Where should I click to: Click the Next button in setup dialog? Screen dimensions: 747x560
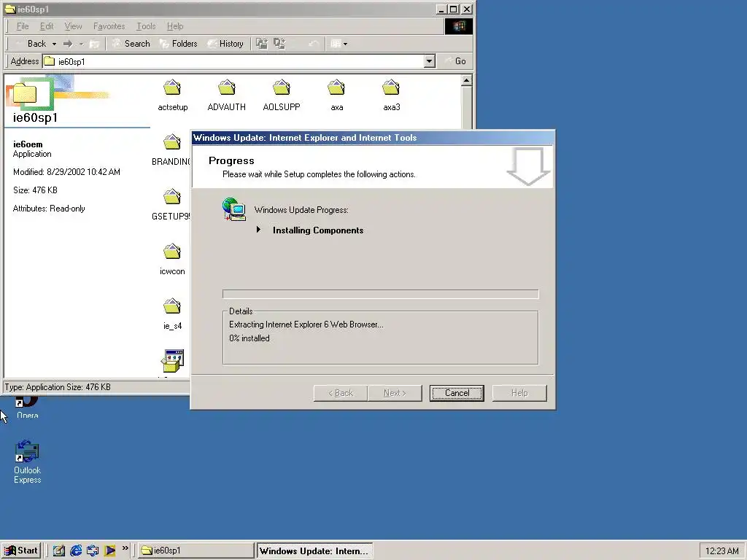point(395,393)
